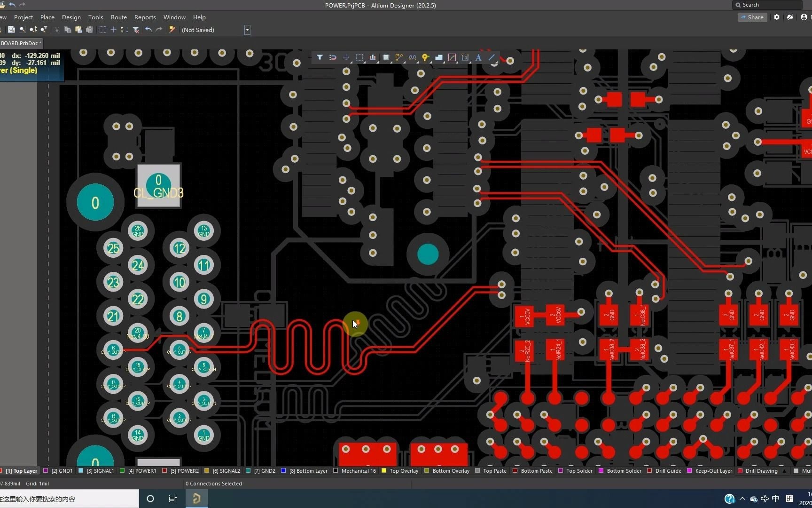Viewport: 812px width, 508px height.
Task: Select the Place Line tool in the Active Bar
Action: (492, 57)
